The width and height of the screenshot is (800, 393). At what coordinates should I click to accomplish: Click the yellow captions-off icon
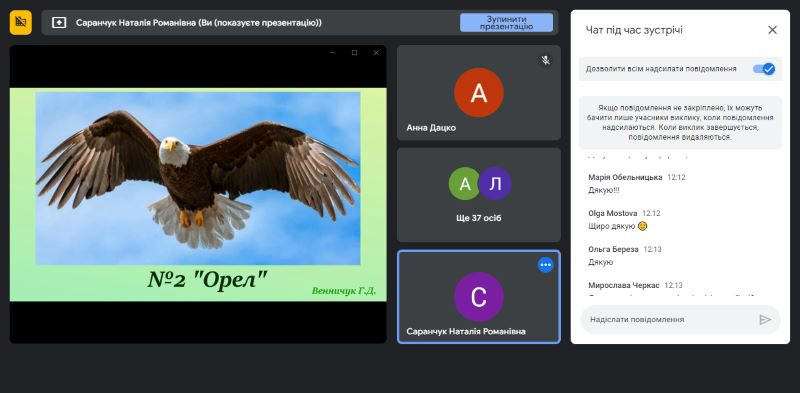[20, 22]
